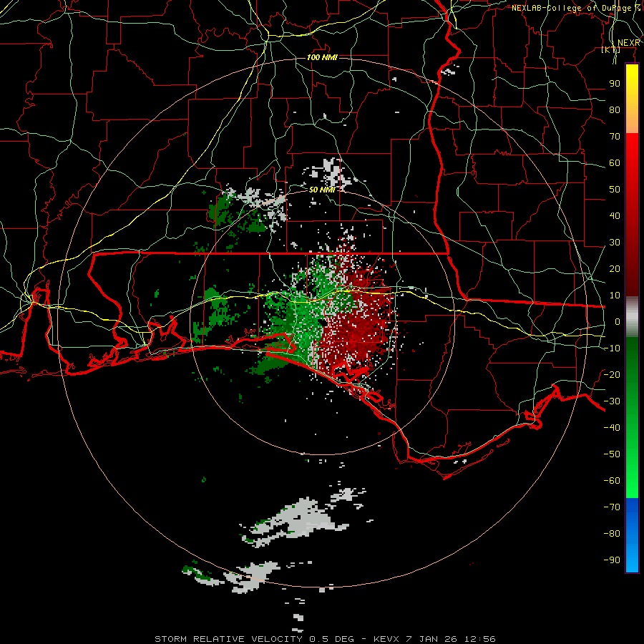Click the '50' value on velocity scale
The height and width of the screenshot is (644, 644).
[x=615, y=190]
